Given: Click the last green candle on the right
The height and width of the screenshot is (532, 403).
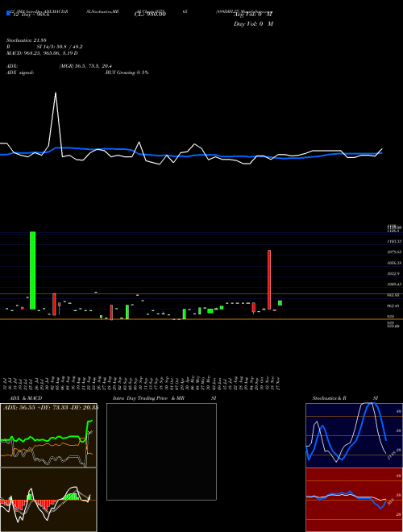Looking at the screenshot, I should 280,303.
